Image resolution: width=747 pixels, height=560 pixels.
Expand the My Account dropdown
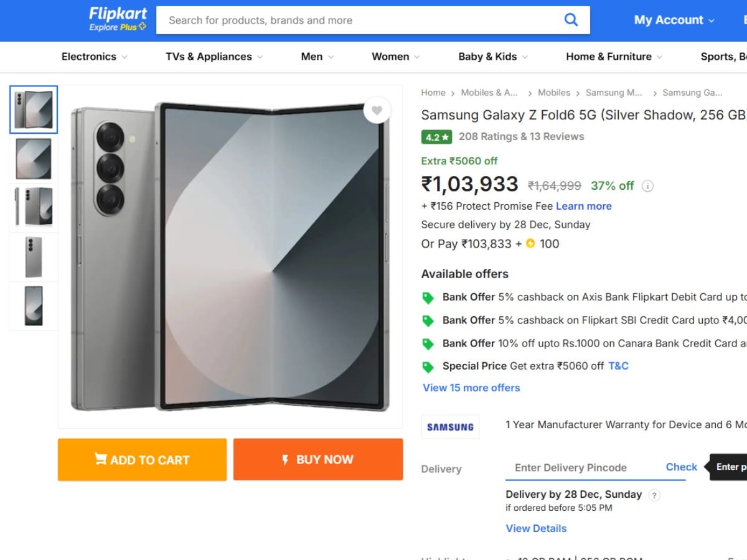[x=674, y=20]
